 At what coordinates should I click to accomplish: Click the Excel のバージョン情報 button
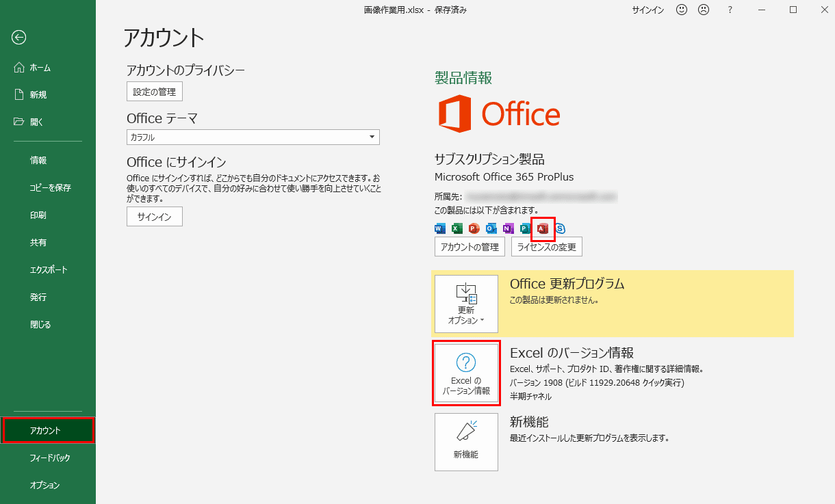466,373
